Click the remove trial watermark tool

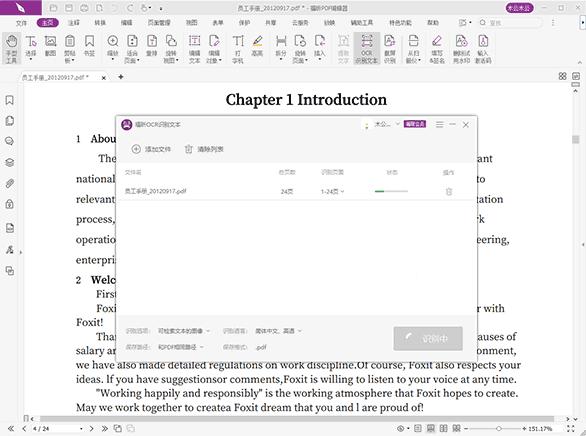(462, 49)
